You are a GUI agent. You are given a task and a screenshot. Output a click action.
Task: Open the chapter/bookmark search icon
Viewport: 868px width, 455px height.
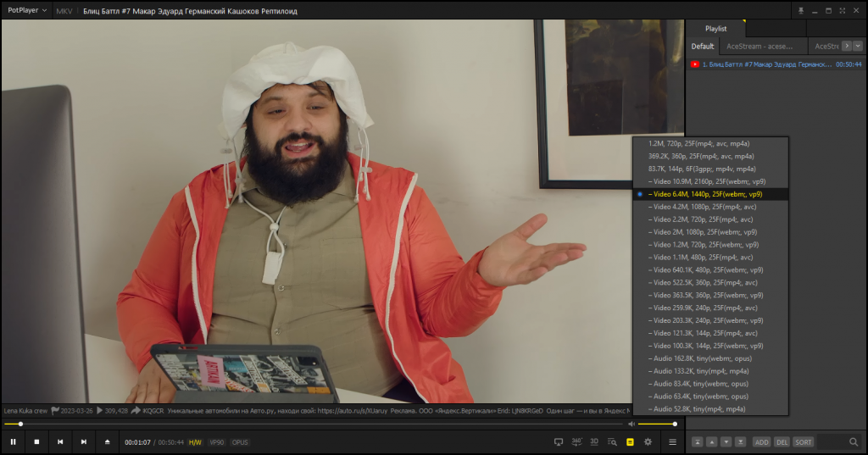612,441
